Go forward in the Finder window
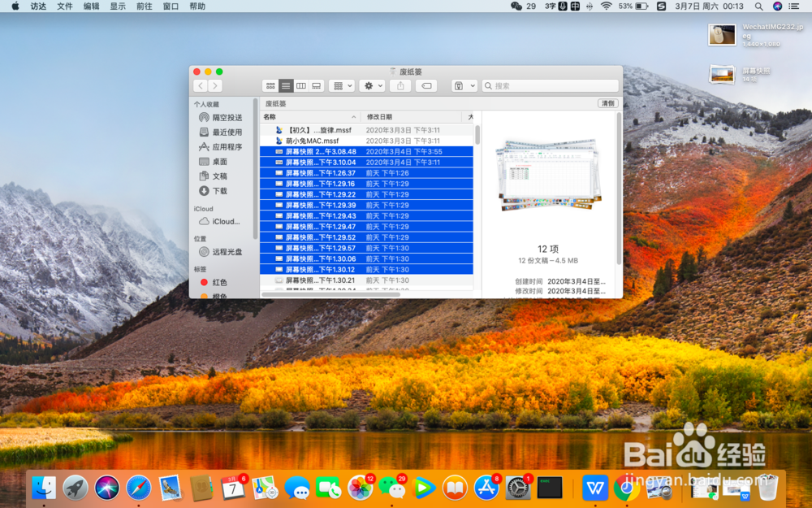This screenshot has width=812, height=508. point(215,86)
